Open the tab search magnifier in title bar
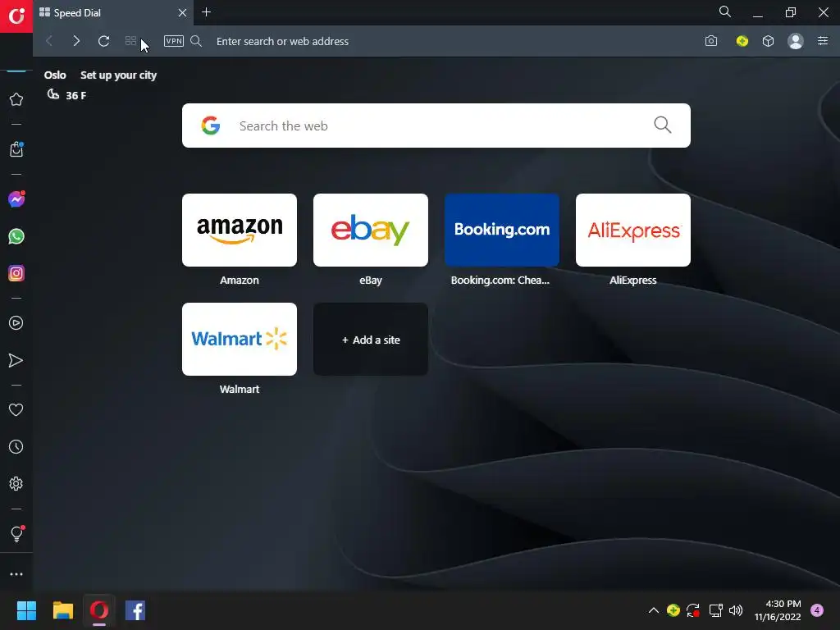This screenshot has width=840, height=630. (x=725, y=11)
